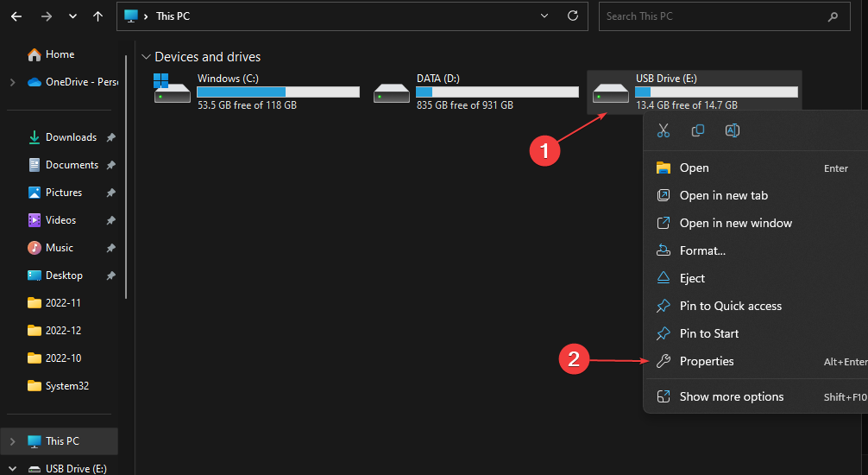Click the search magnifier icon

tap(833, 16)
